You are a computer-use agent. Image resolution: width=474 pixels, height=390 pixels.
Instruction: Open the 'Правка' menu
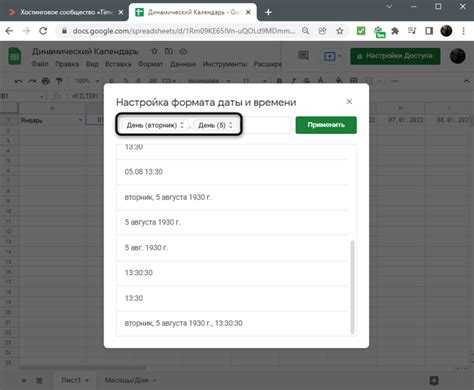(67, 64)
